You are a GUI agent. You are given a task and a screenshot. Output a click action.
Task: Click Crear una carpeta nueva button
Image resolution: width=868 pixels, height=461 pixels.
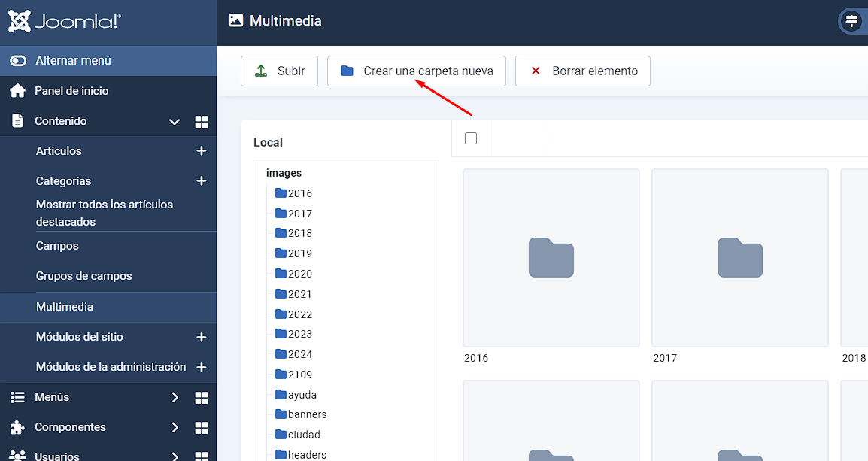click(416, 71)
